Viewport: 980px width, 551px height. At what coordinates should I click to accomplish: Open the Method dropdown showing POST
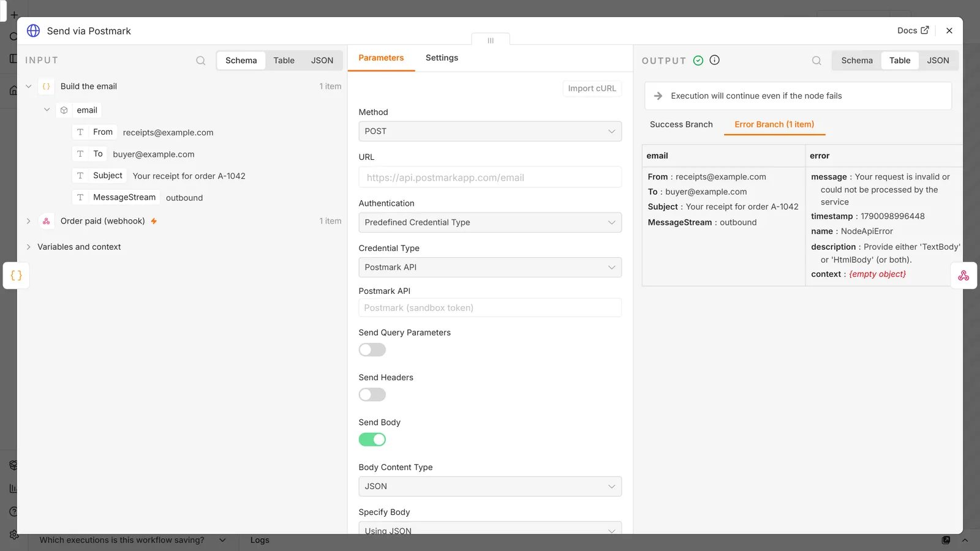click(490, 131)
